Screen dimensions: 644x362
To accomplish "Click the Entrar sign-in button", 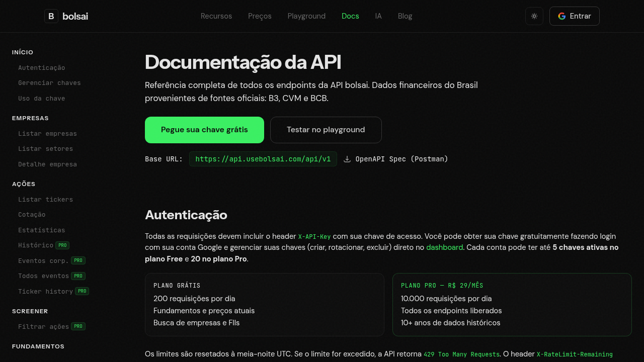I will pos(575,16).
